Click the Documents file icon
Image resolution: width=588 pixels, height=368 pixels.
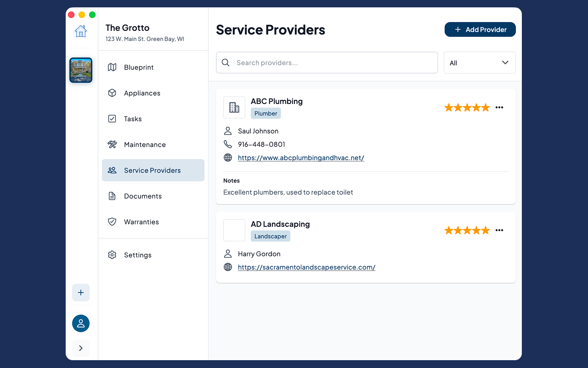(x=112, y=196)
